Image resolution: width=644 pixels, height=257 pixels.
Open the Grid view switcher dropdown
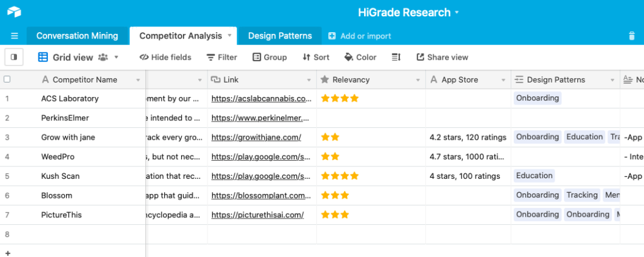coord(116,57)
